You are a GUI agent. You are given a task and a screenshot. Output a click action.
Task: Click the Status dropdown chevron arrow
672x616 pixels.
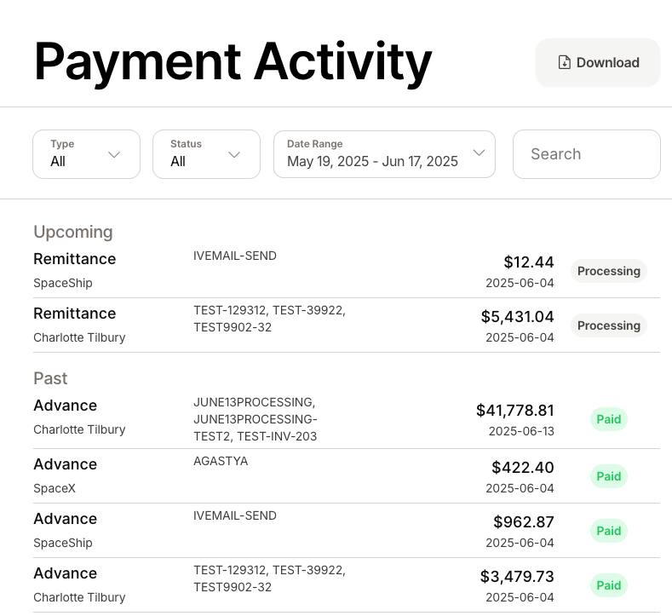coord(234,154)
